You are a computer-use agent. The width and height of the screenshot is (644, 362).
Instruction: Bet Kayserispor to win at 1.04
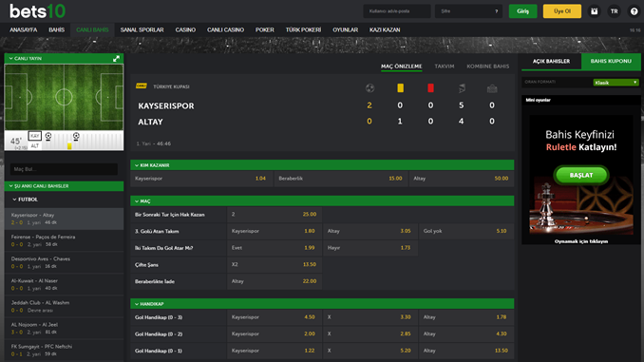201,179
